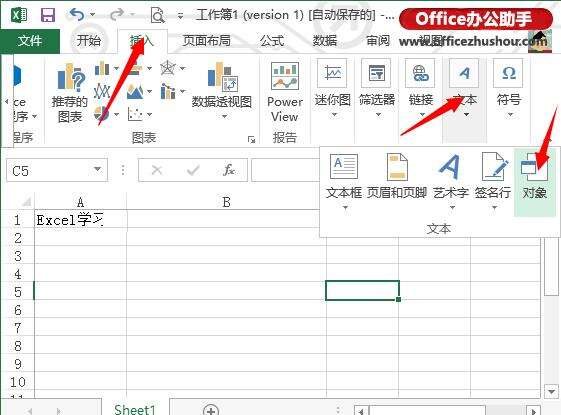Image resolution: width=561 pixels, height=415 pixels.
Task: Click the Excel application icon
Action: (x=19, y=15)
